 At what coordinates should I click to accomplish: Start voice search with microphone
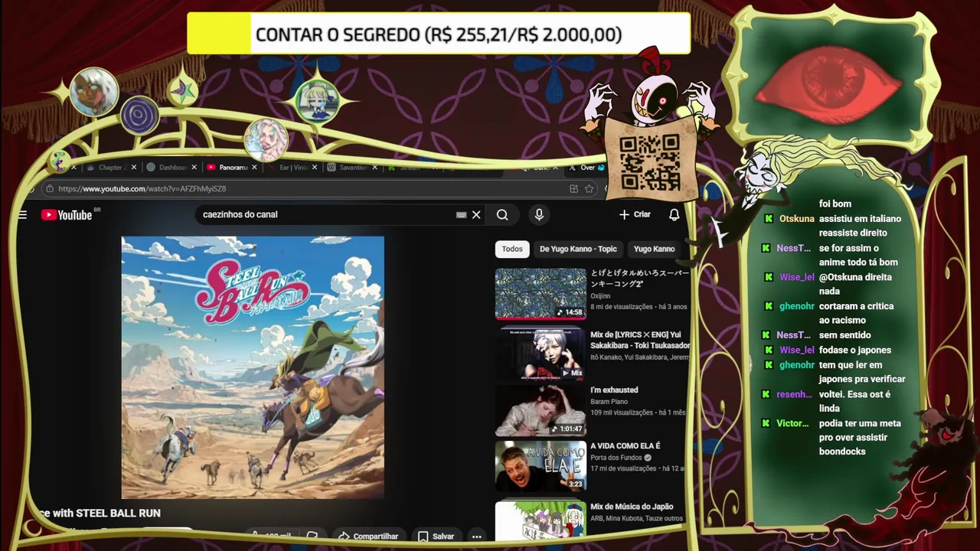tap(539, 215)
